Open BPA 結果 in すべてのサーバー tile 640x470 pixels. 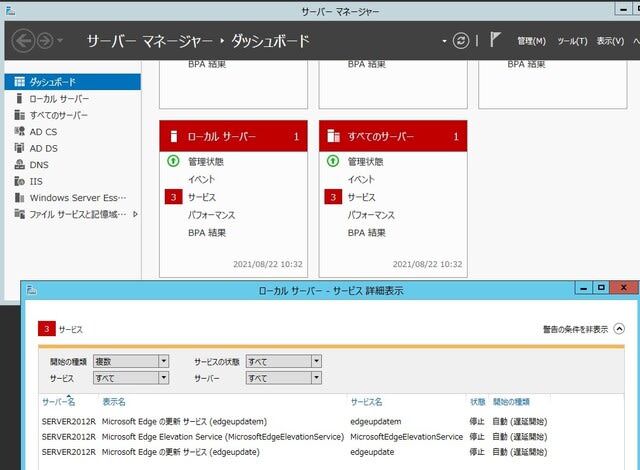(367, 233)
